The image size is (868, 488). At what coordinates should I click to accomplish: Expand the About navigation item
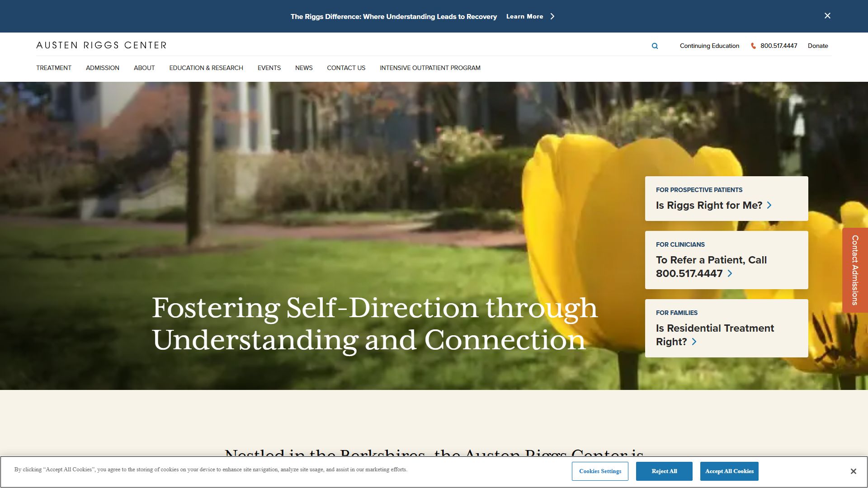[x=144, y=68]
